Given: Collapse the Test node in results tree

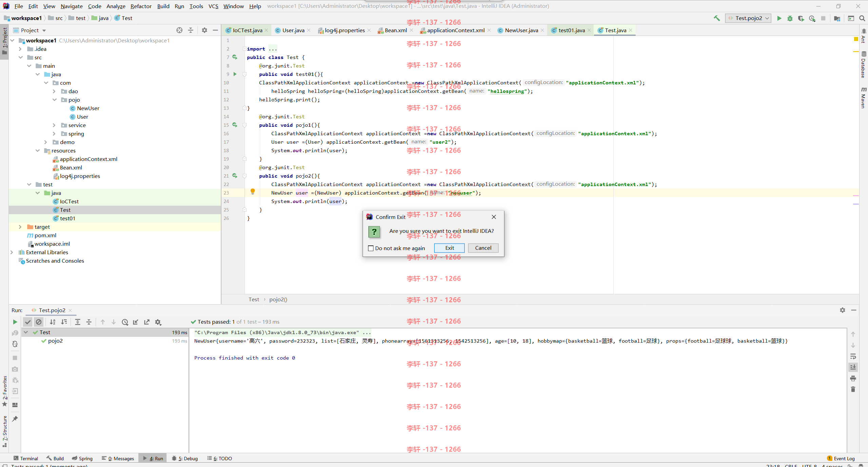Looking at the screenshot, I should click(26, 332).
